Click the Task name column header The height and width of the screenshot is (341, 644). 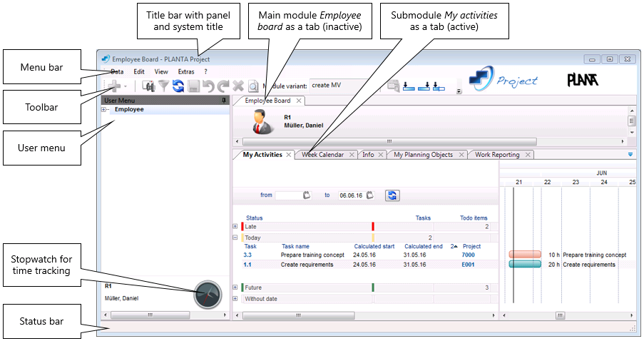(x=295, y=247)
